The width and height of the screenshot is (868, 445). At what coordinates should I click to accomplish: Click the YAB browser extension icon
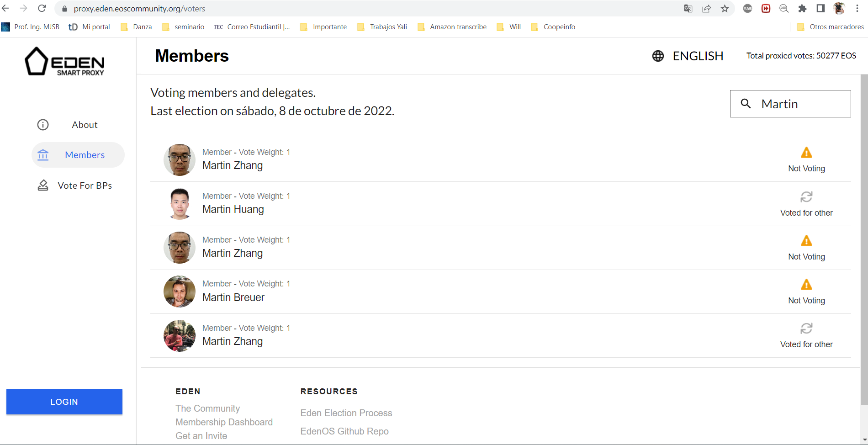747,8
